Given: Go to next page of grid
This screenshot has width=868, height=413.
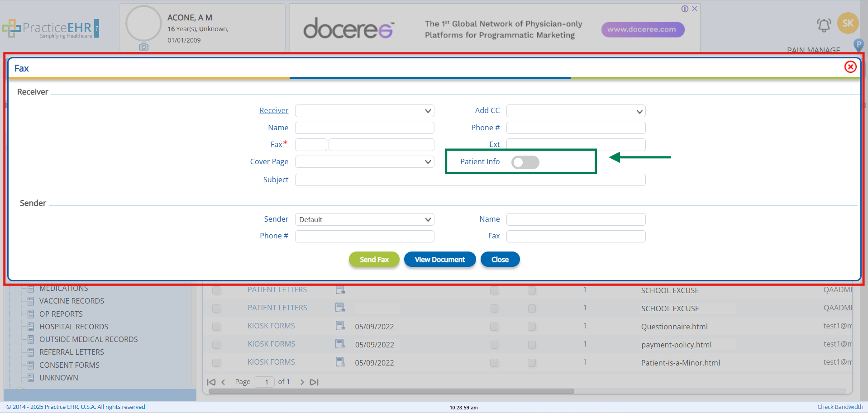Looking at the screenshot, I should (302, 382).
